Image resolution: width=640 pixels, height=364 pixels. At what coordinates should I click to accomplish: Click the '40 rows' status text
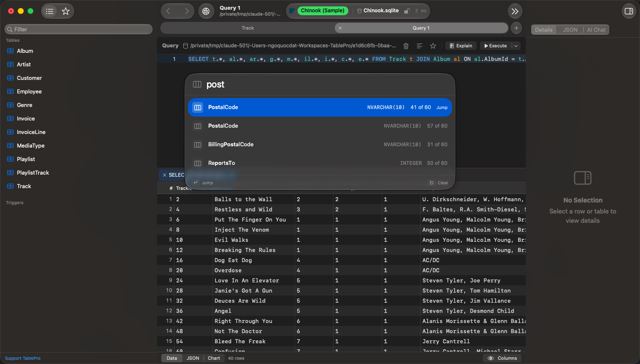click(x=236, y=358)
